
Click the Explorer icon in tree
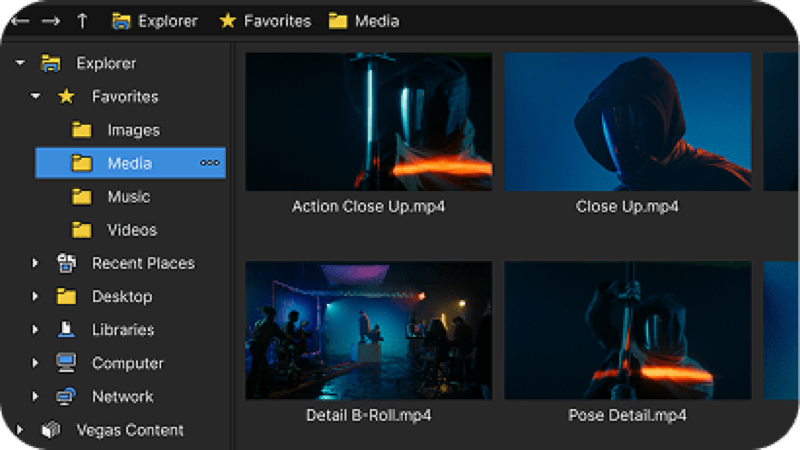click(51, 63)
